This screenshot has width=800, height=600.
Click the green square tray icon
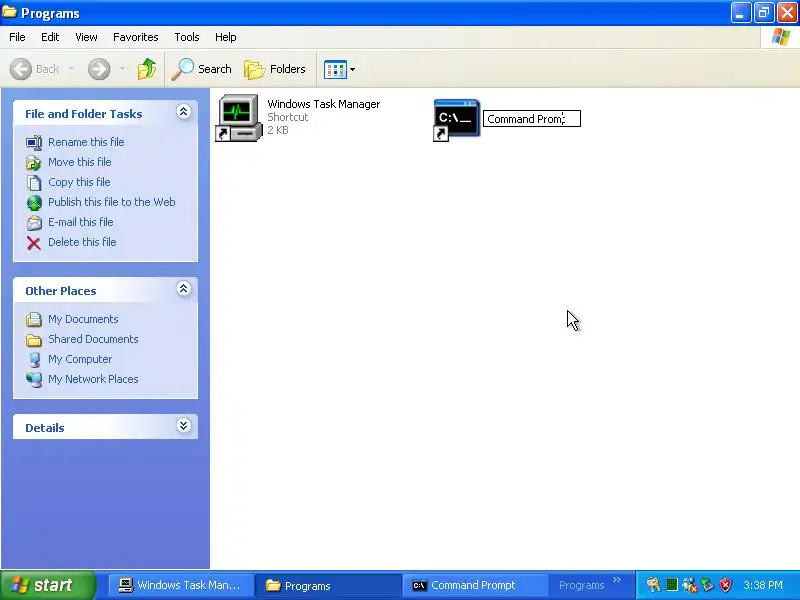click(672, 585)
